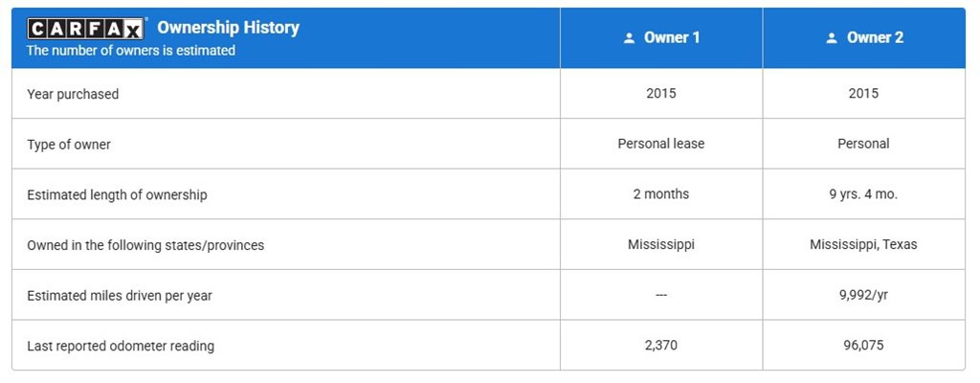Click the Type of owner row label
Viewport: 980px width, 383px height.
coord(69,145)
